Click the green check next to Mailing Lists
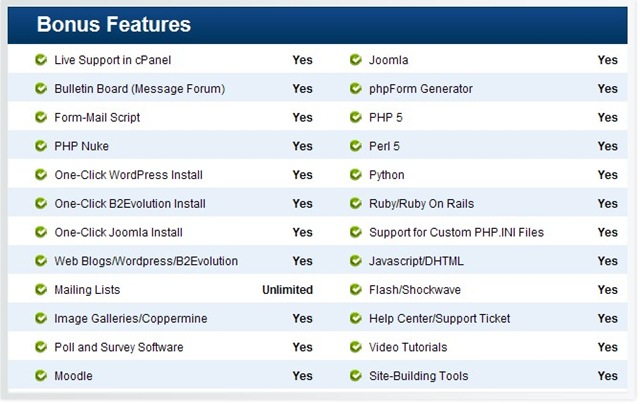Screen dimensions: 640x404 pyautogui.click(x=41, y=289)
